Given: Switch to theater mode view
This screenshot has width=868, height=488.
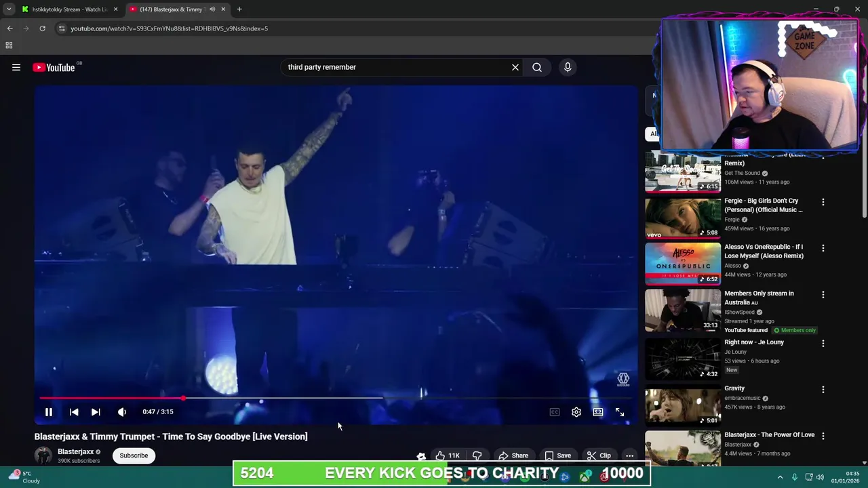Looking at the screenshot, I should pos(598,411).
